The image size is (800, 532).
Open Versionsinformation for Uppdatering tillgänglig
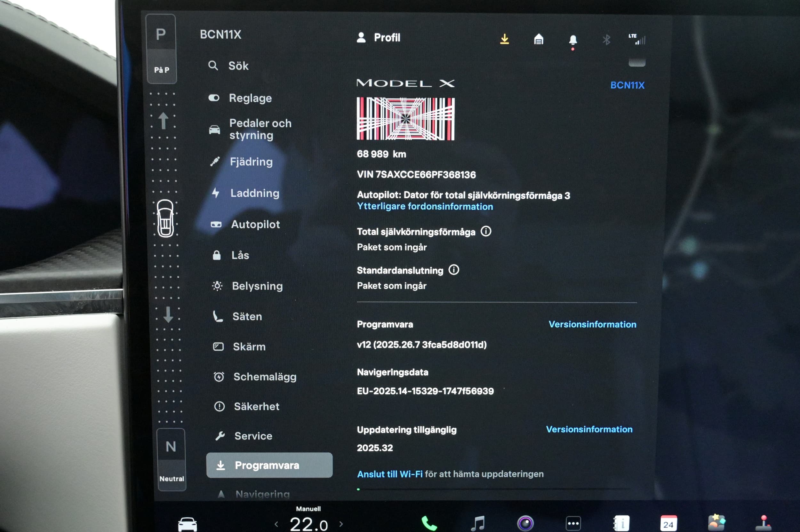pyautogui.click(x=589, y=429)
